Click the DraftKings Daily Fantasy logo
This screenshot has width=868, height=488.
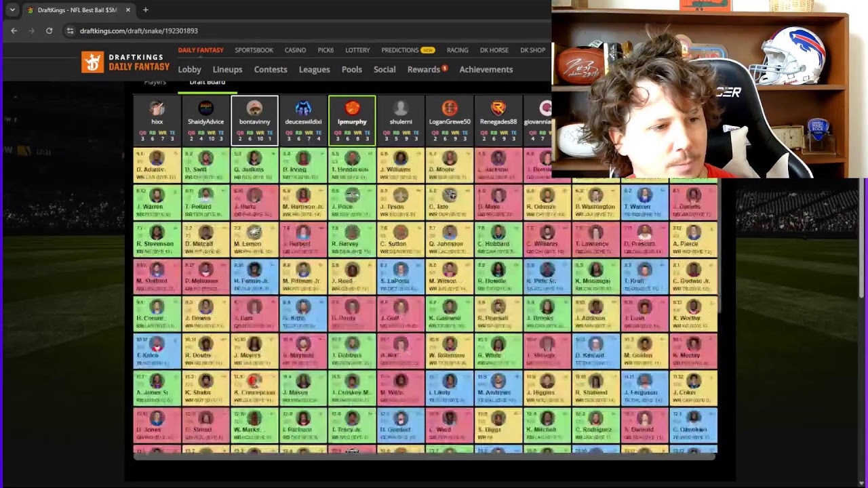[125, 62]
